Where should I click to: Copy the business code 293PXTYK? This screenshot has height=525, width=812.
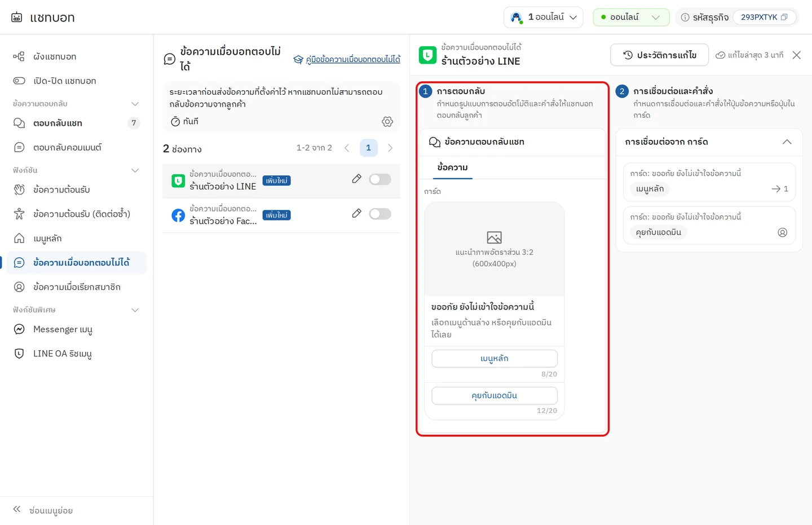784,17
